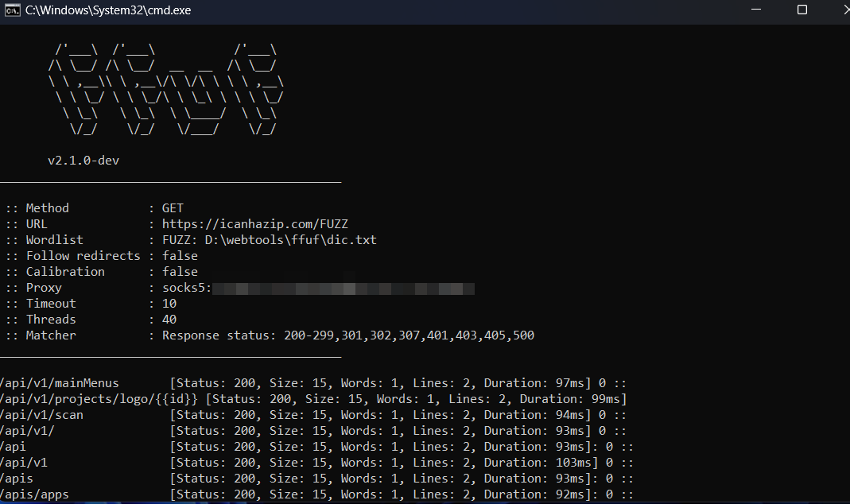
Task: Click the Timeout label
Action: [51, 304]
